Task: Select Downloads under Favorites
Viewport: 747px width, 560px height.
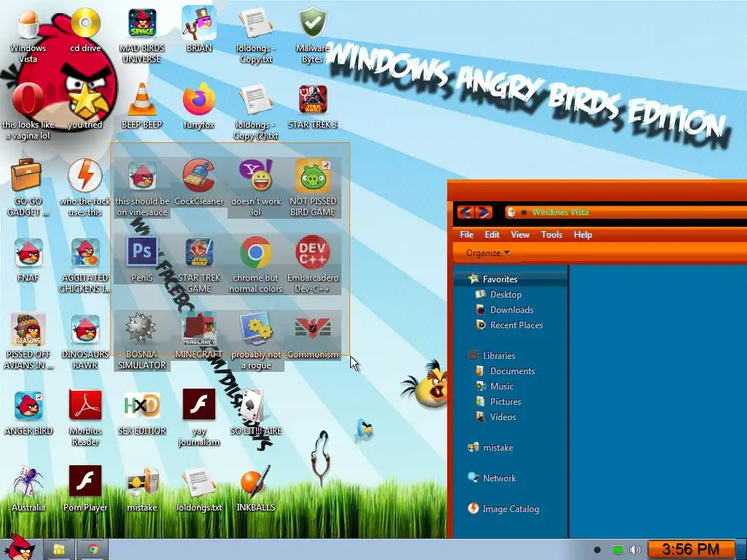Action: point(511,309)
